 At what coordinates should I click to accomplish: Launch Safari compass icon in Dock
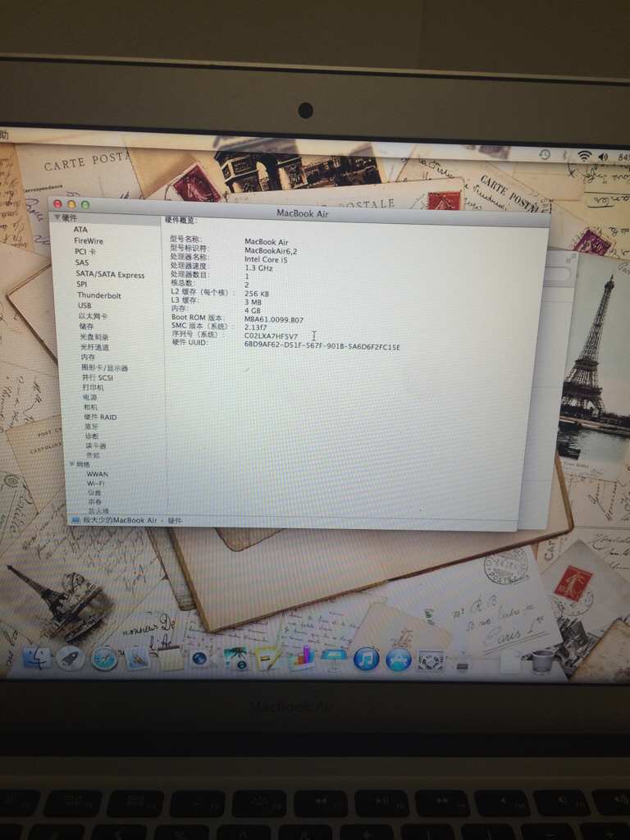click(x=104, y=659)
